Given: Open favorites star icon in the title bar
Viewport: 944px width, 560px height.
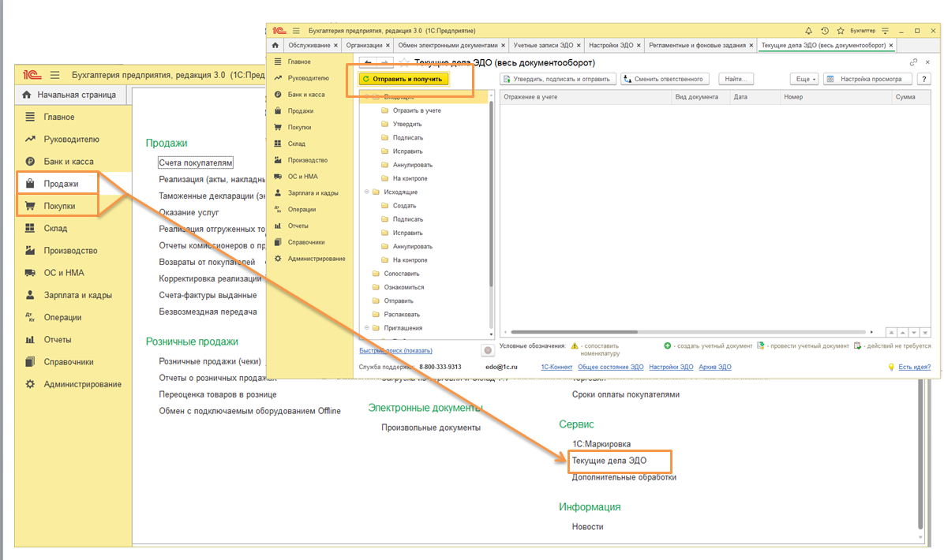Looking at the screenshot, I should coord(840,31).
